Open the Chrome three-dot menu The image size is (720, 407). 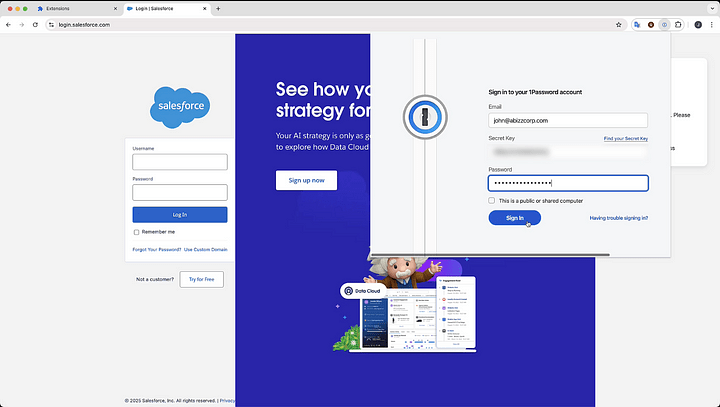[711, 25]
